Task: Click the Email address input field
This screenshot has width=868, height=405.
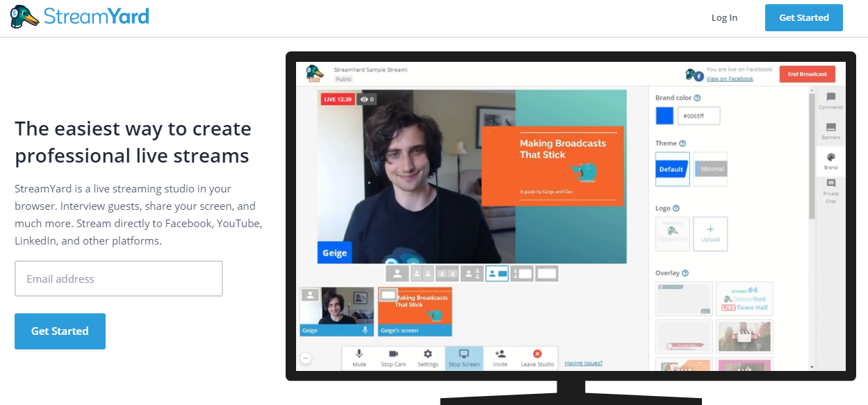Action: 119,279
